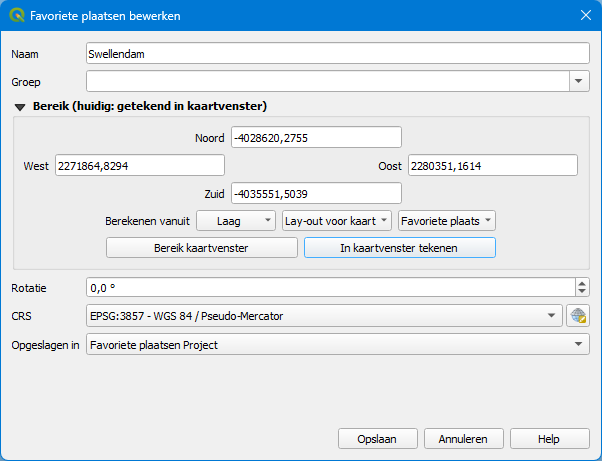
Task: Open the Groep dropdown arrow
Action: [x=579, y=81]
